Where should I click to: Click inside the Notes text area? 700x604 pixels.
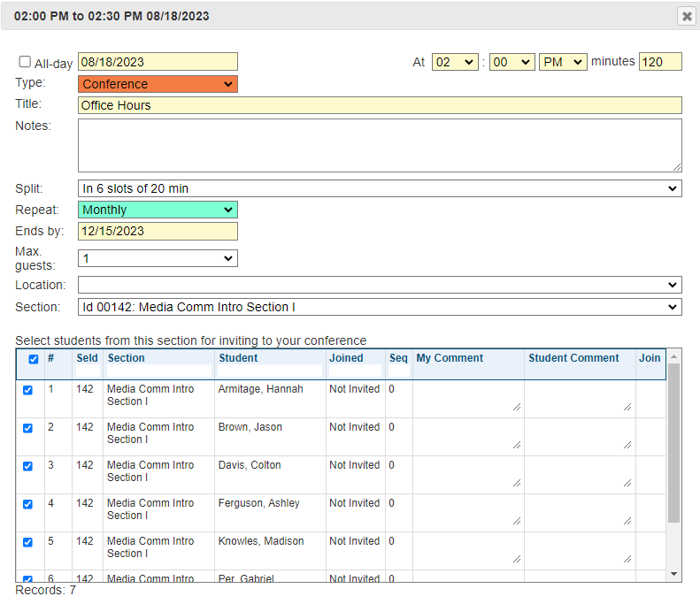tap(380, 145)
